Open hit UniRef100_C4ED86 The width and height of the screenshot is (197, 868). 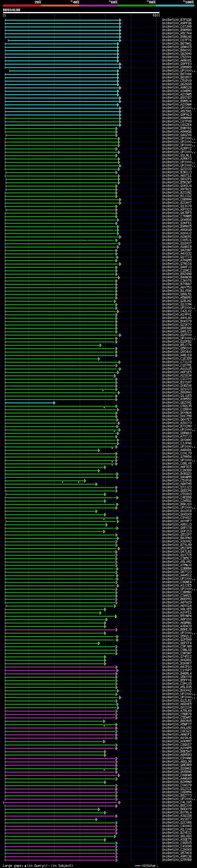(177, 497)
